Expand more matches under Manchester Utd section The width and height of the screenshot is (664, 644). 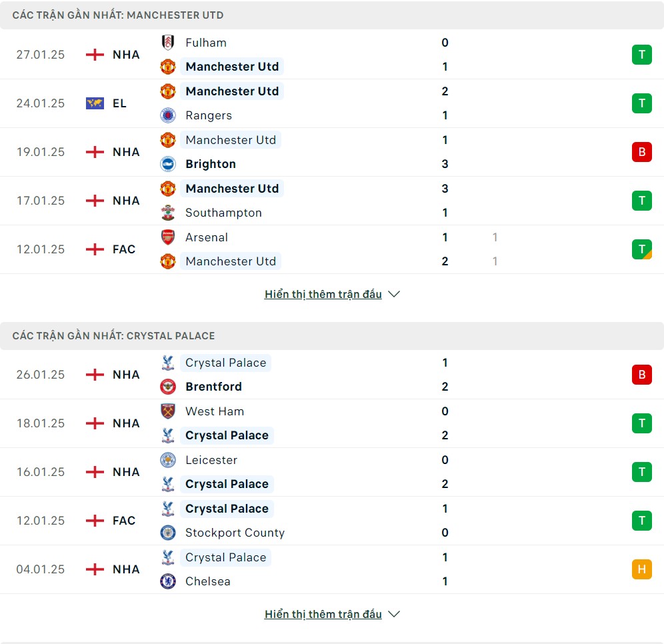(323, 294)
